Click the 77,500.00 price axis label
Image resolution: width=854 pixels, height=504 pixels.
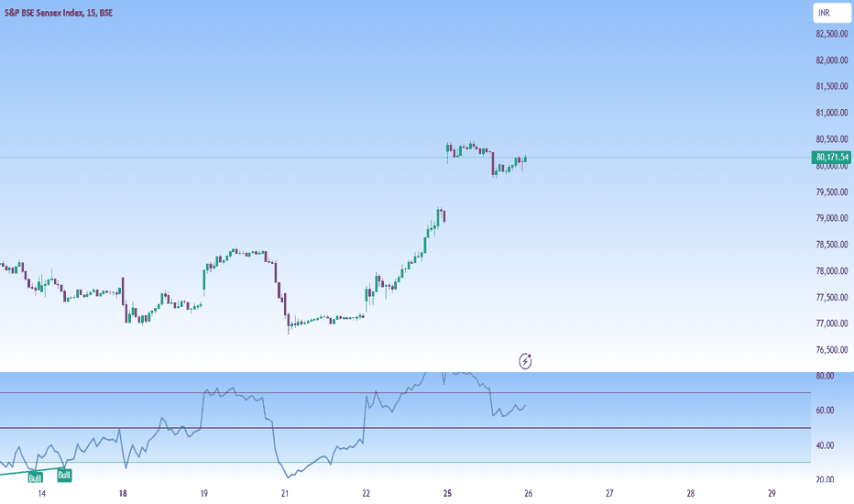tap(832, 298)
